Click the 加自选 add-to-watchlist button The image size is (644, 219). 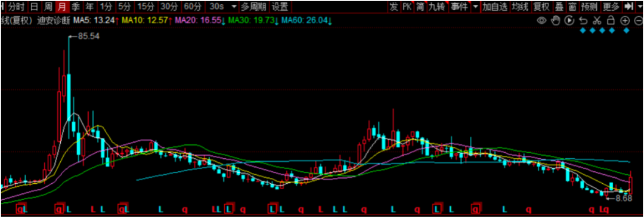tap(495, 7)
